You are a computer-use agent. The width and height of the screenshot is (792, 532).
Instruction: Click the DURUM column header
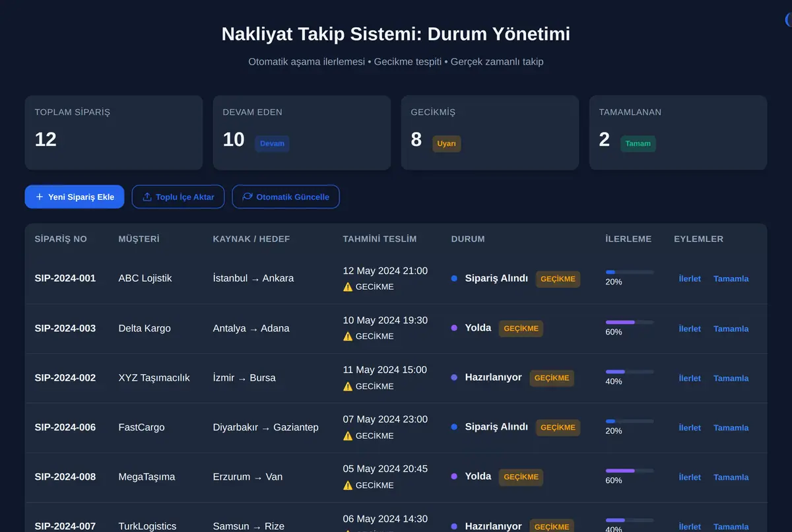coord(468,239)
